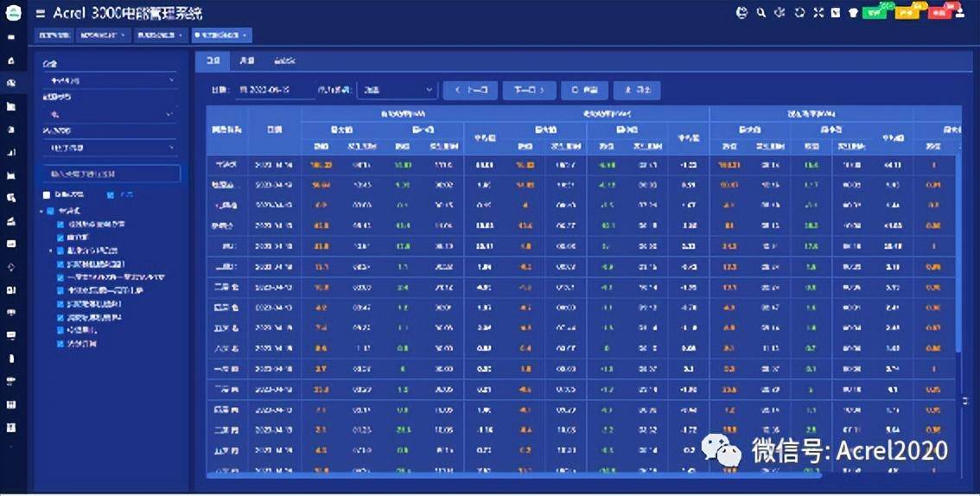The image size is (980, 496).
Task: Select the active daily report tab
Action: pos(213,60)
